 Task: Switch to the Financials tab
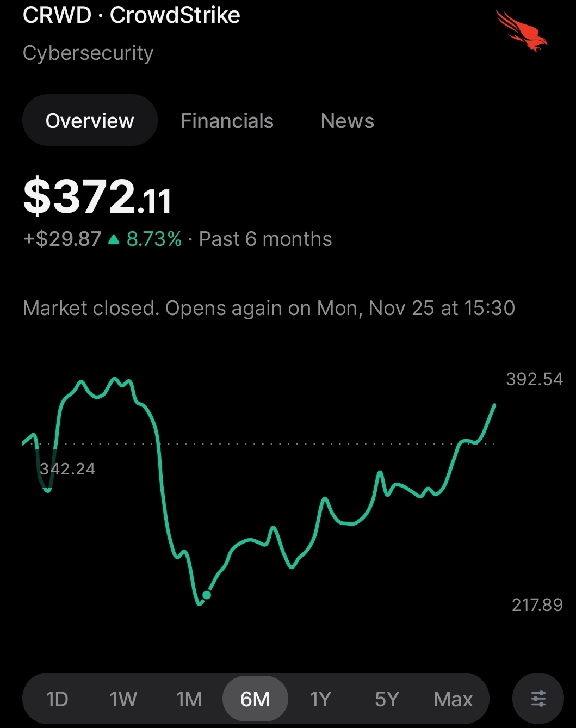[x=227, y=121]
